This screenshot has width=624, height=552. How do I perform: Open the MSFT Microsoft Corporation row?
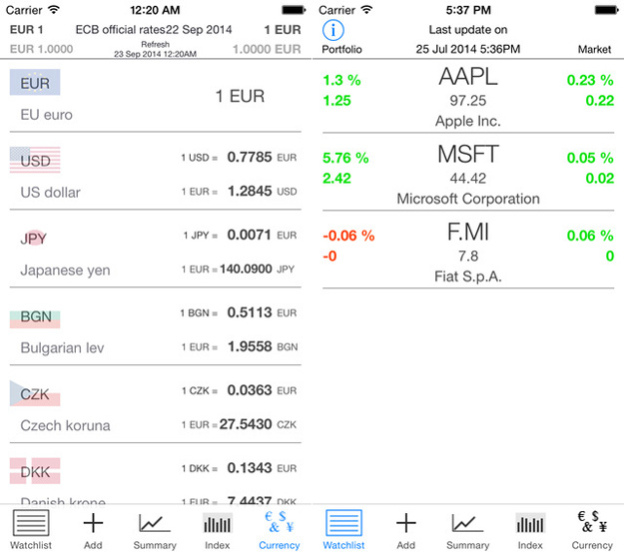click(x=468, y=176)
